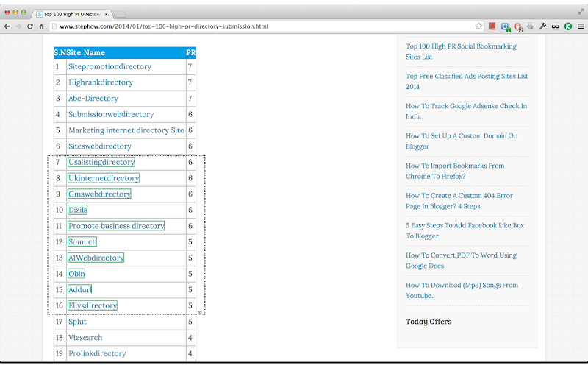
Task: Click the fullscreen arrows icon
Action: (581, 12)
